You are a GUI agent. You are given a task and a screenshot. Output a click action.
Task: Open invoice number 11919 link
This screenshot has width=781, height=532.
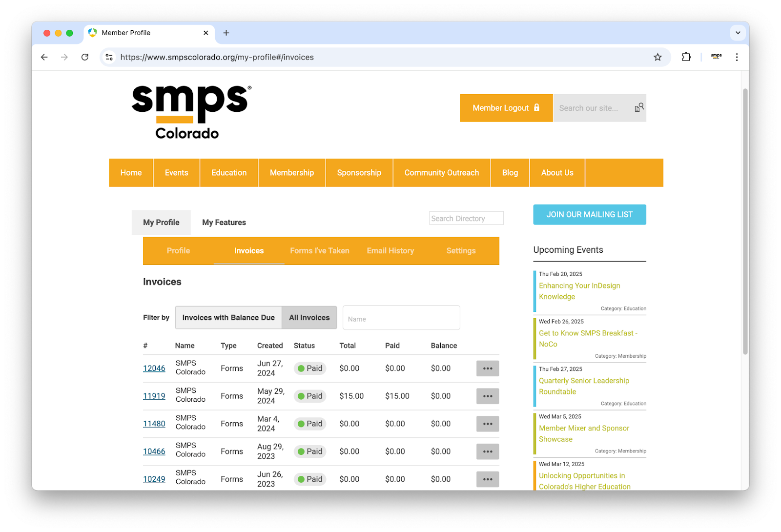pyautogui.click(x=154, y=396)
